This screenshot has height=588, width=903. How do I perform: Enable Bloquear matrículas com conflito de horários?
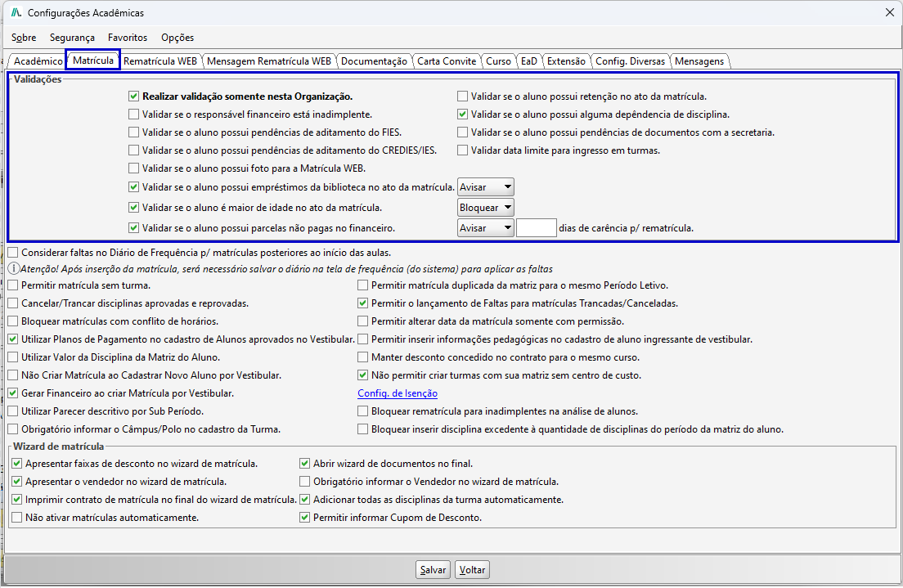click(12, 321)
